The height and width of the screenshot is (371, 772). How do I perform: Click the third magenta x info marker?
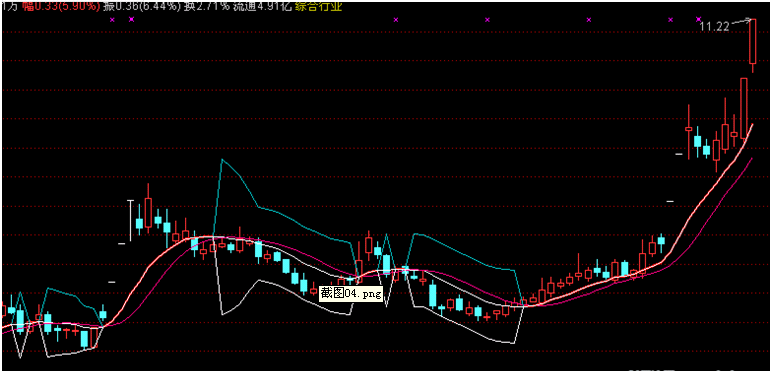(x=396, y=20)
